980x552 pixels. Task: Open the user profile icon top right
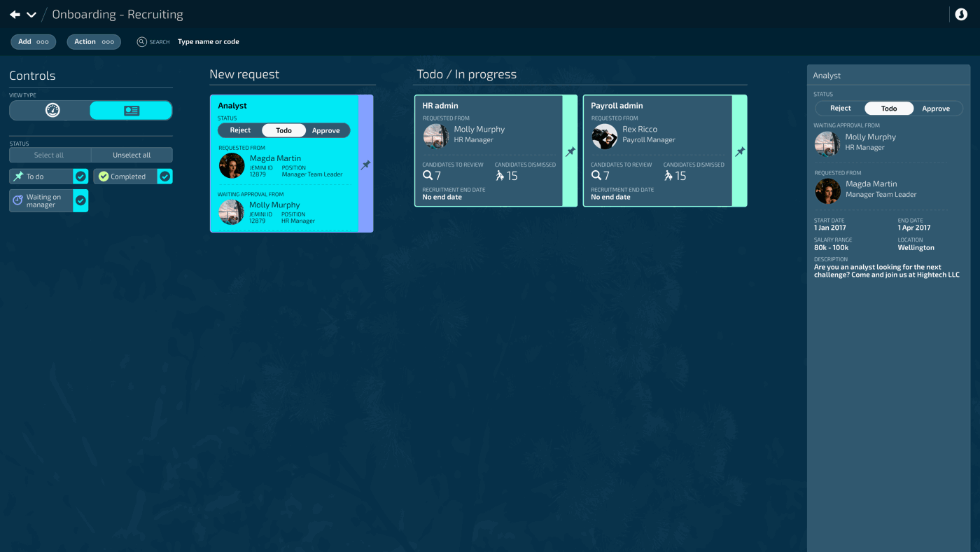(961, 15)
